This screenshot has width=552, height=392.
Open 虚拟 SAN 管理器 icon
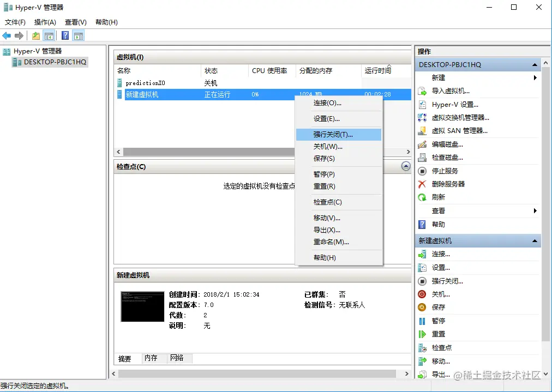tap(422, 131)
